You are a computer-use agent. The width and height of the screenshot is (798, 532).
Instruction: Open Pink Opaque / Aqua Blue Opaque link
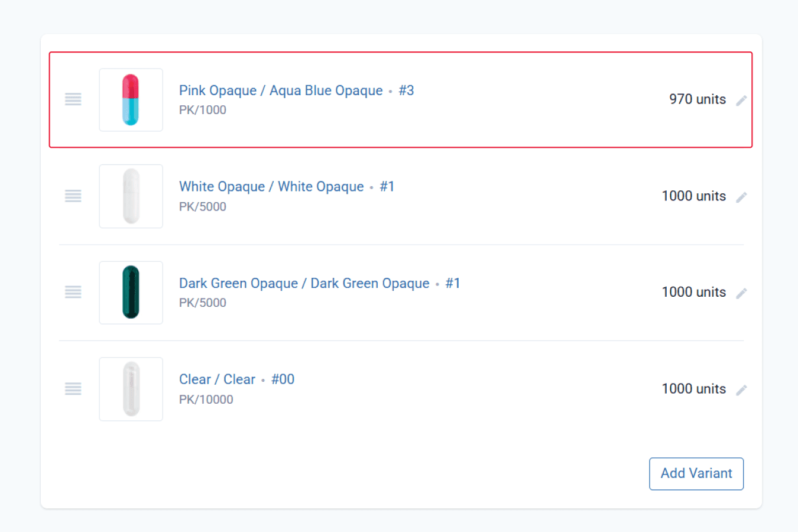[297, 90]
